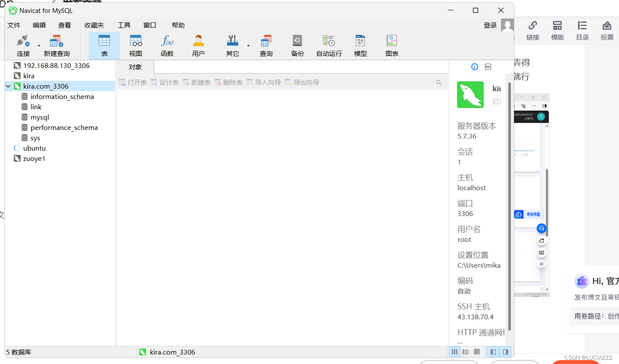Click the search magnifier in object toolbar

tap(439, 82)
